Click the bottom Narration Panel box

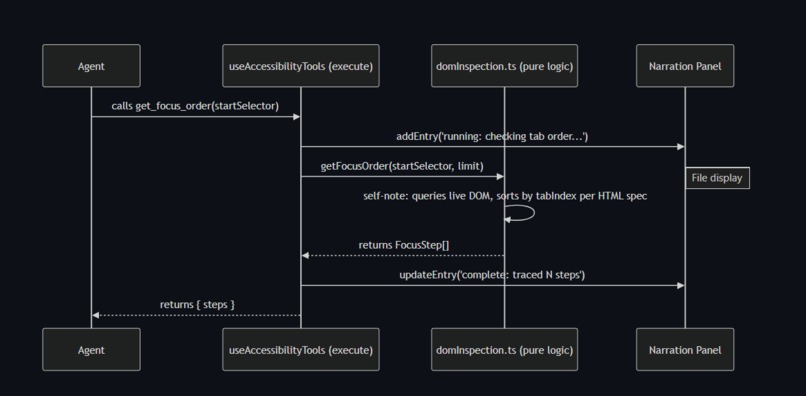685,350
